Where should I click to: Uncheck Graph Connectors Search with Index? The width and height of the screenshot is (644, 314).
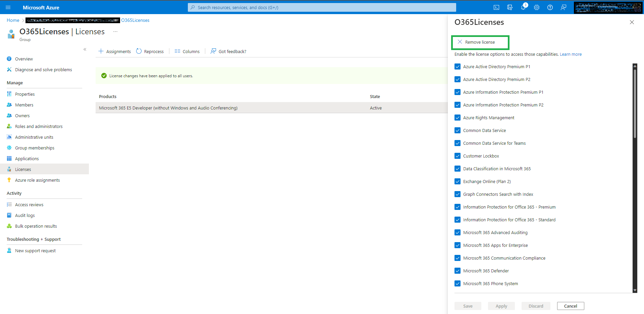click(x=458, y=194)
